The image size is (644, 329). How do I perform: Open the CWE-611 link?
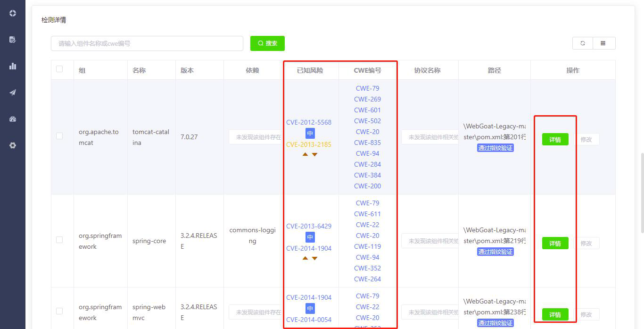[x=368, y=214]
